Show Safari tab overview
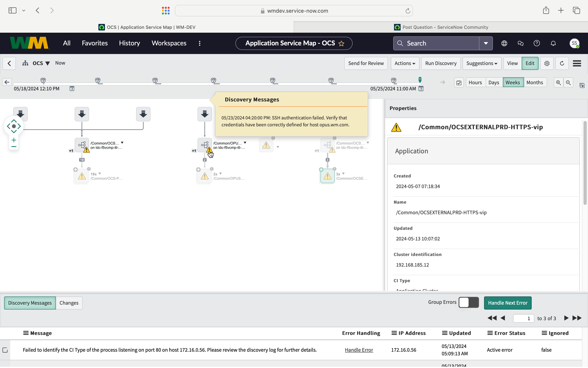The width and height of the screenshot is (588, 368). tap(576, 10)
